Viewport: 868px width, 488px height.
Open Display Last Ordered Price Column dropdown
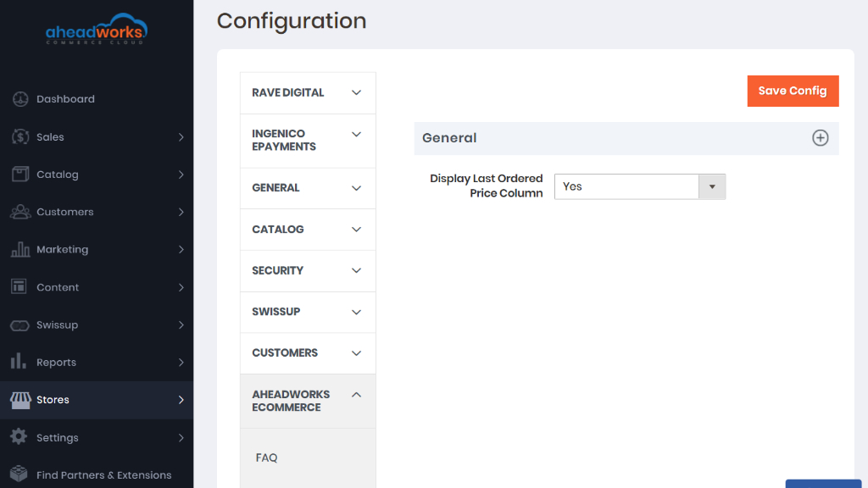pos(640,187)
